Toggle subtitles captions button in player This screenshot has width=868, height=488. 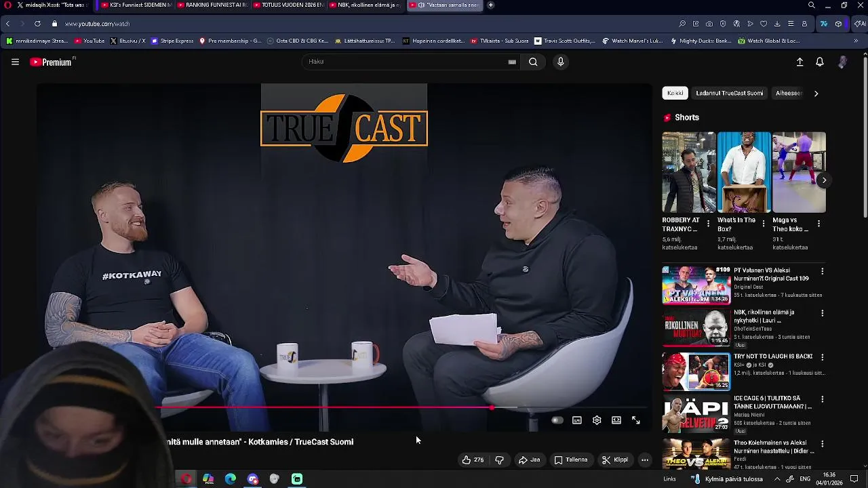(577, 420)
